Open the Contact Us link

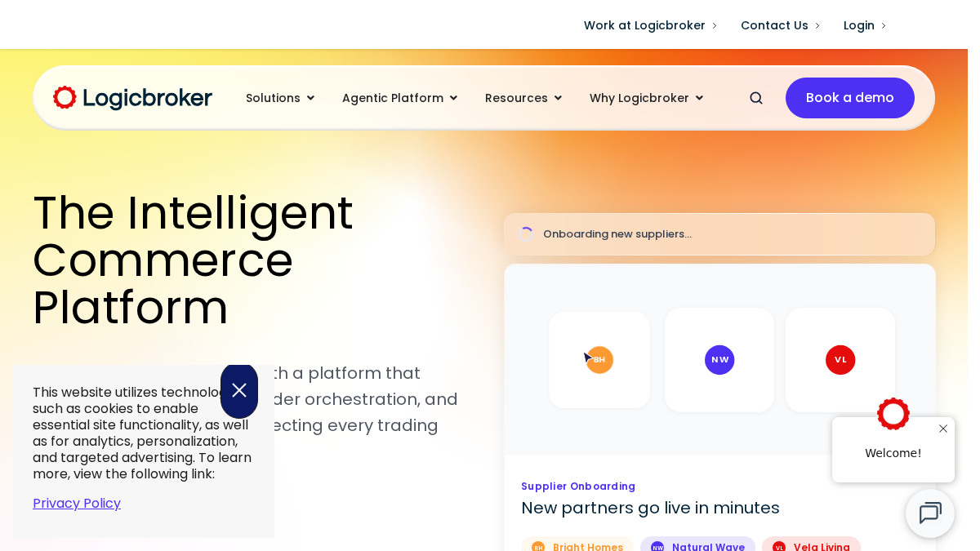tap(780, 25)
